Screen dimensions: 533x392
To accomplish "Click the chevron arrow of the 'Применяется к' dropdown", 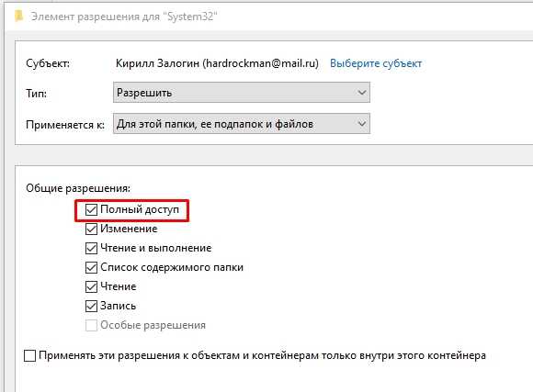I will (x=362, y=124).
